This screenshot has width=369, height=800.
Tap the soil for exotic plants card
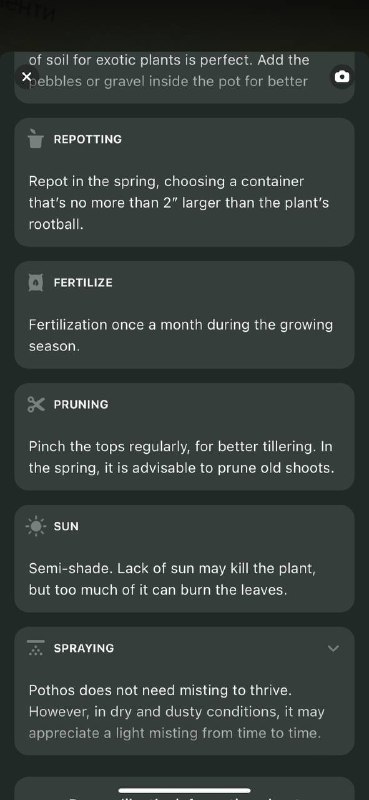pos(184,78)
